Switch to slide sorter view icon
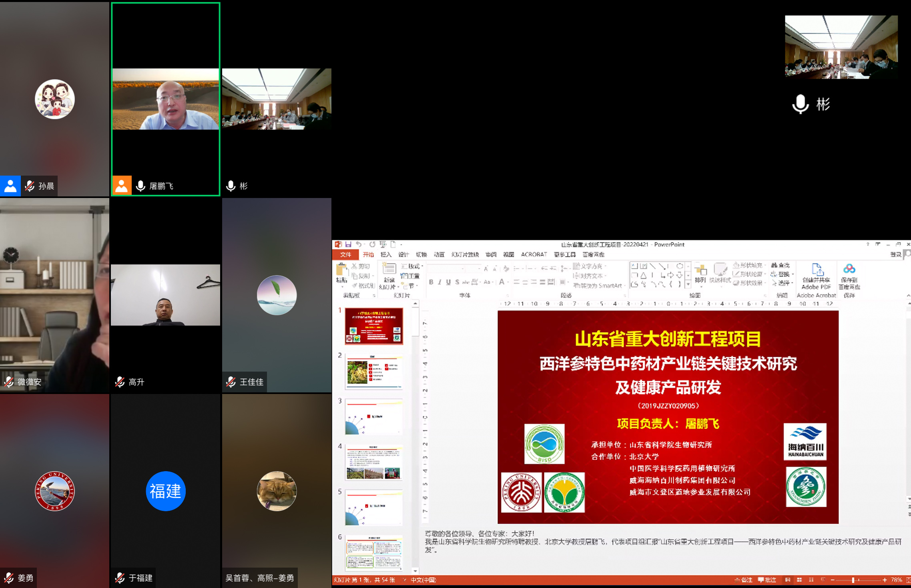 799,580
